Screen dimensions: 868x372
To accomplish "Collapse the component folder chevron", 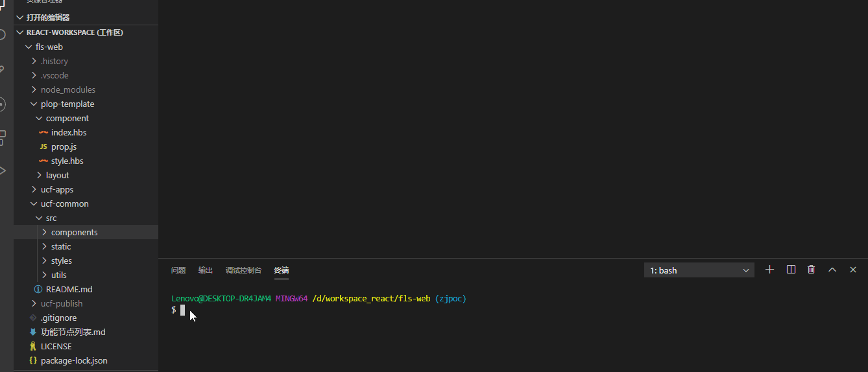I will pos(39,118).
